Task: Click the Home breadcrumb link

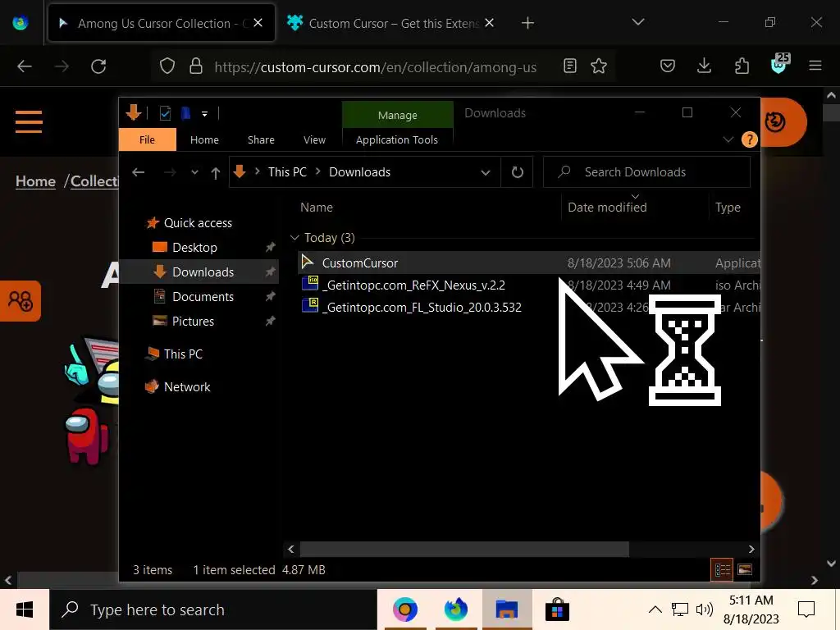Action: click(35, 181)
